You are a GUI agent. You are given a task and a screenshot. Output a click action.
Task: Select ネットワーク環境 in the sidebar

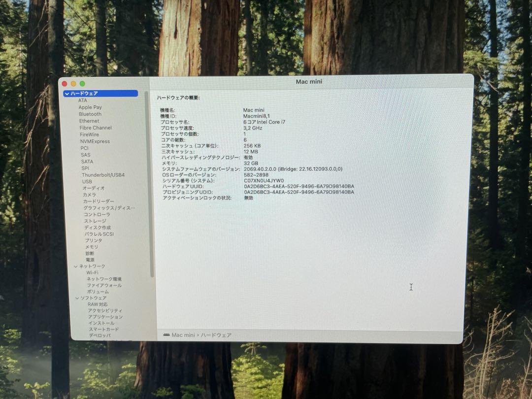click(104, 279)
